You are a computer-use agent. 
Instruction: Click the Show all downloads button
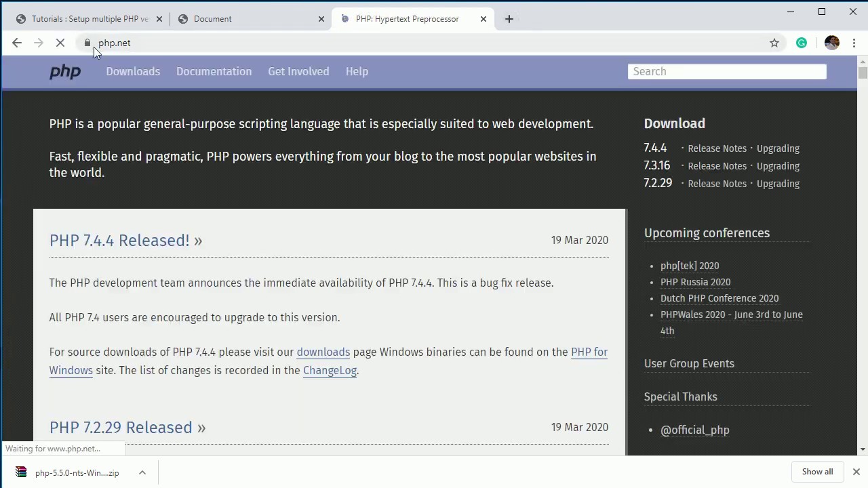click(x=817, y=472)
